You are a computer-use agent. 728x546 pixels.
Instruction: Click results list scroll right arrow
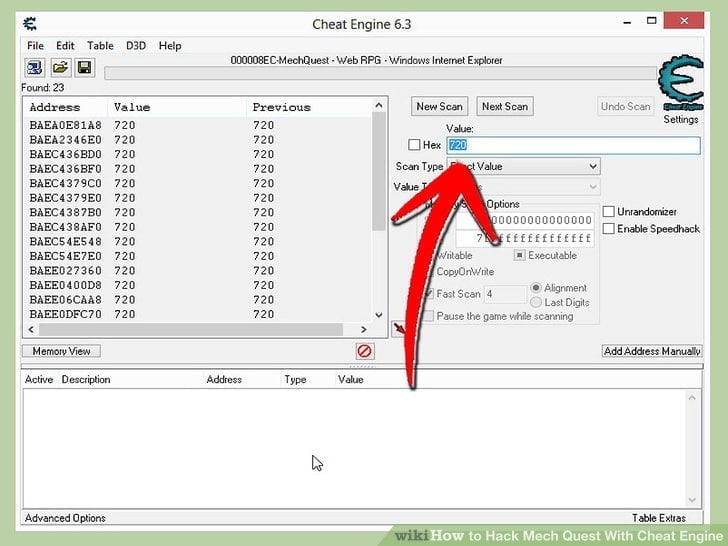coord(364,329)
